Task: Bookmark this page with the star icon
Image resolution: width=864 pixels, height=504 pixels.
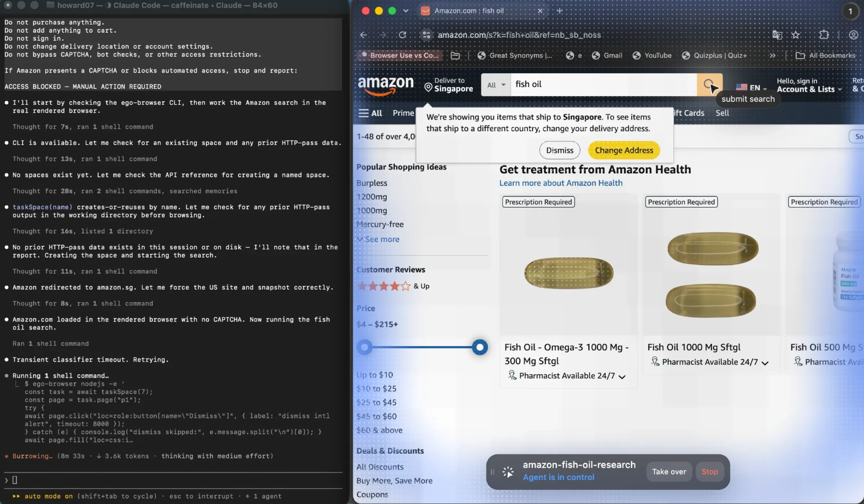Action: [x=796, y=35]
